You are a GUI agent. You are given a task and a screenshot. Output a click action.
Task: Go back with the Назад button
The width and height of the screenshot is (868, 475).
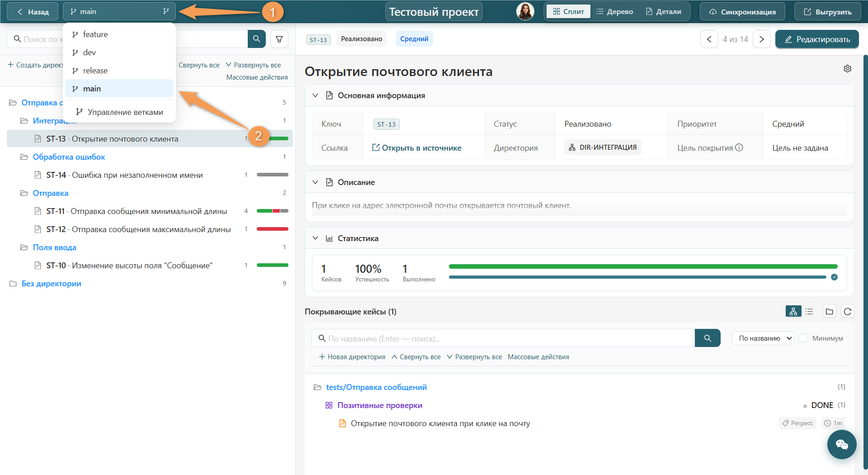click(x=33, y=11)
